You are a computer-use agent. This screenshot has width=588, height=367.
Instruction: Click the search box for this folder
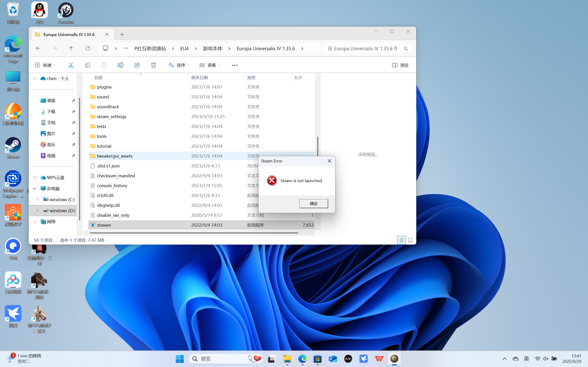tap(363, 48)
